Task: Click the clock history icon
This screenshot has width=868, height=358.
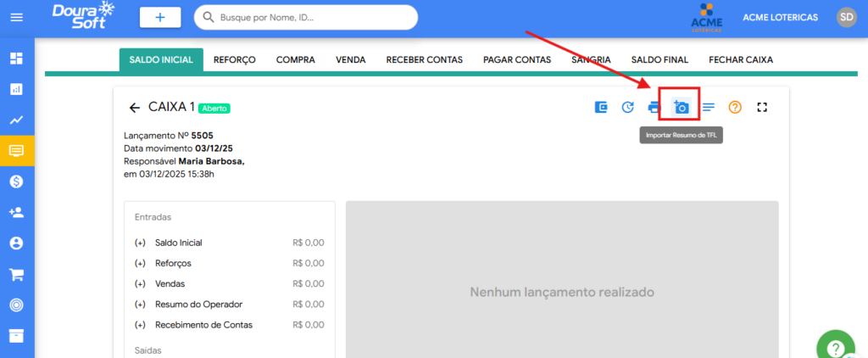Action: click(627, 108)
